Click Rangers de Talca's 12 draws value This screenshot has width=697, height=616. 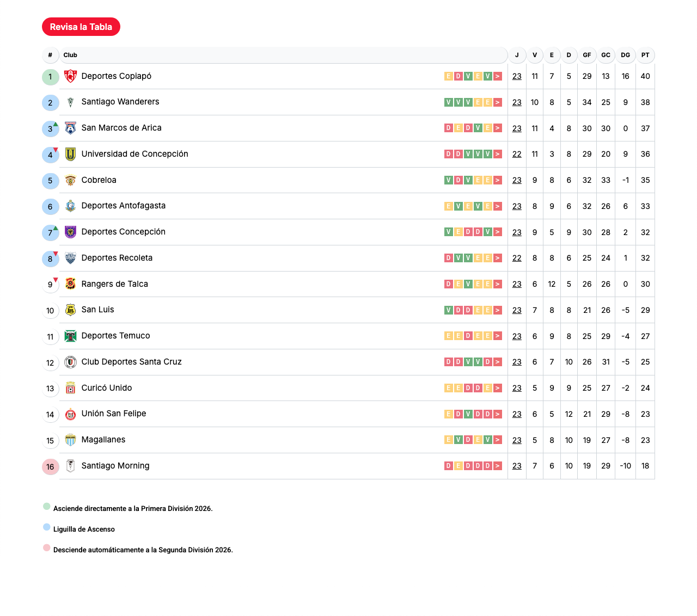552,284
